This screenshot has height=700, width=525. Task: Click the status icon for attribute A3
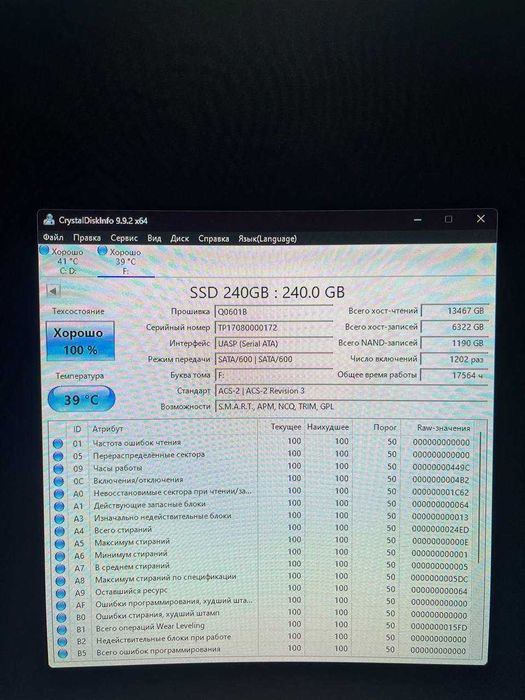[59, 519]
